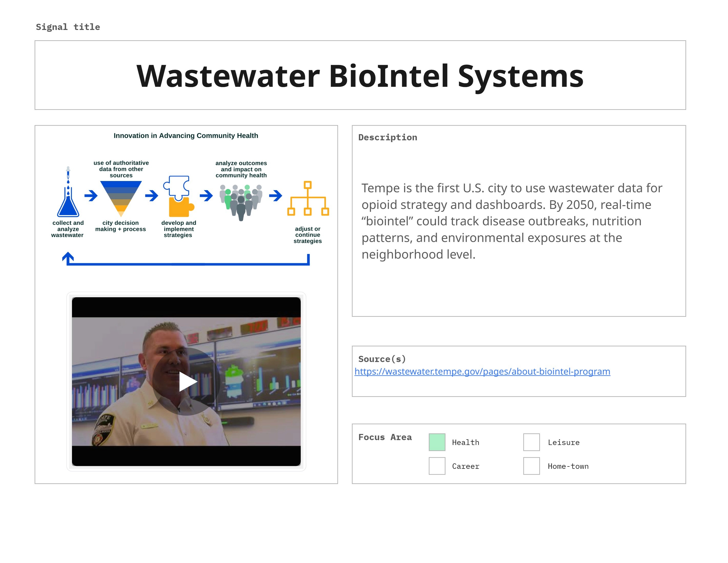
Task: Check the Career focus area box
Action: coord(437,466)
